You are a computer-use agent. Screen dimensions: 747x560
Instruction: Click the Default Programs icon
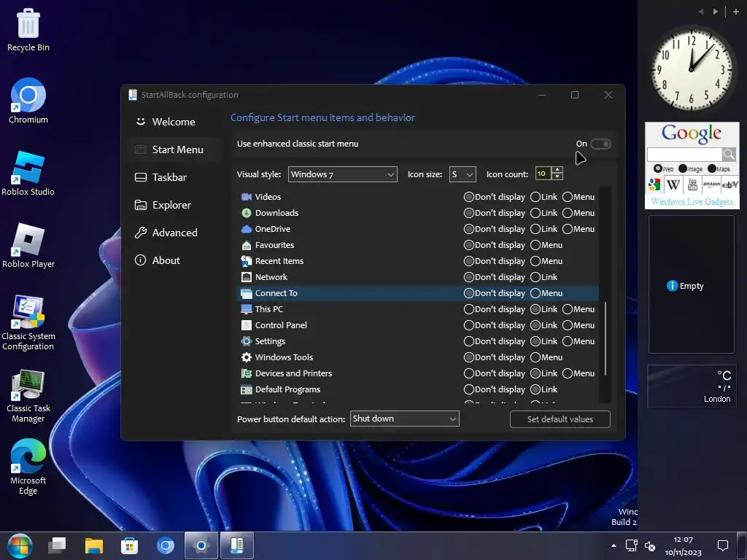(247, 389)
